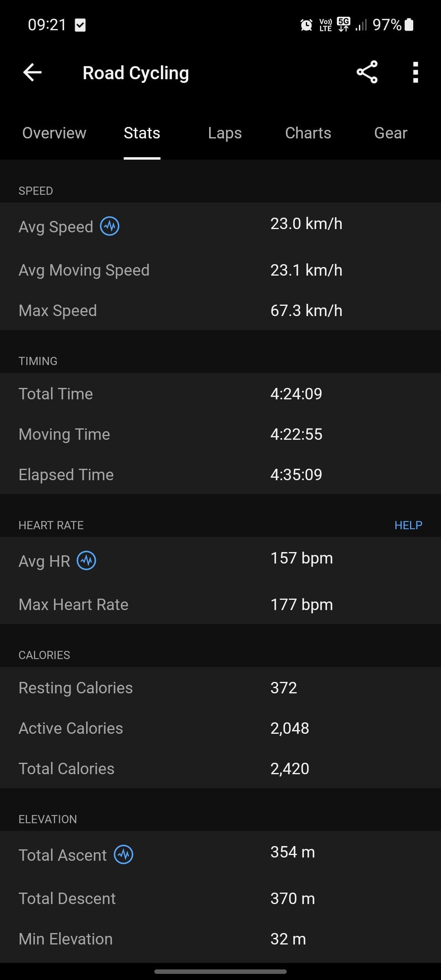
Task: Tap the HELP link in Heart Rate
Action: click(408, 525)
